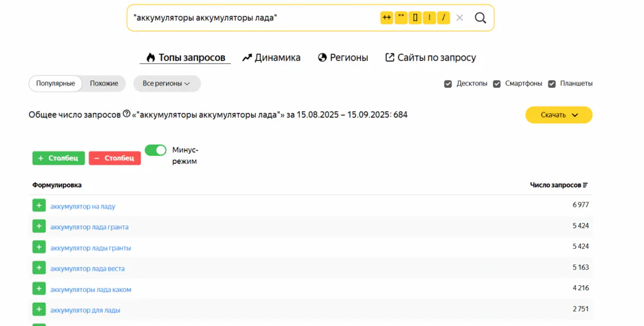Open link 'аккумулятор для лады'
The height and width of the screenshot is (326, 644).
tap(85, 310)
